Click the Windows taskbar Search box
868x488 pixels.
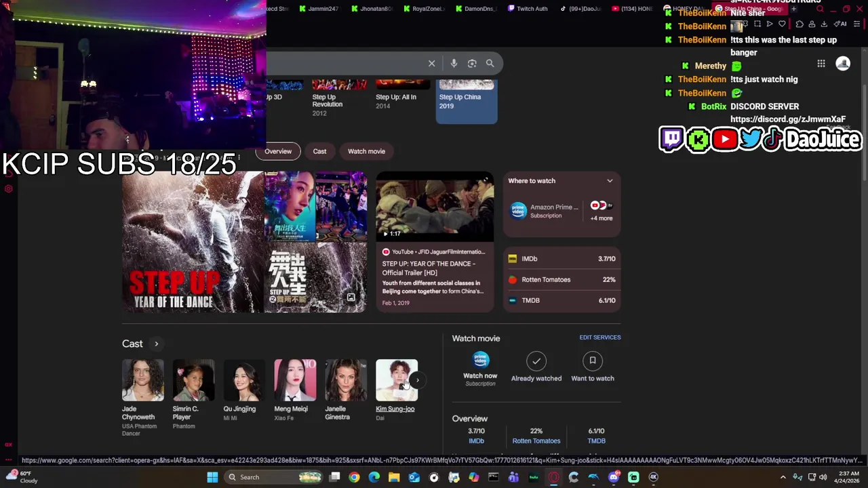[273, 477]
